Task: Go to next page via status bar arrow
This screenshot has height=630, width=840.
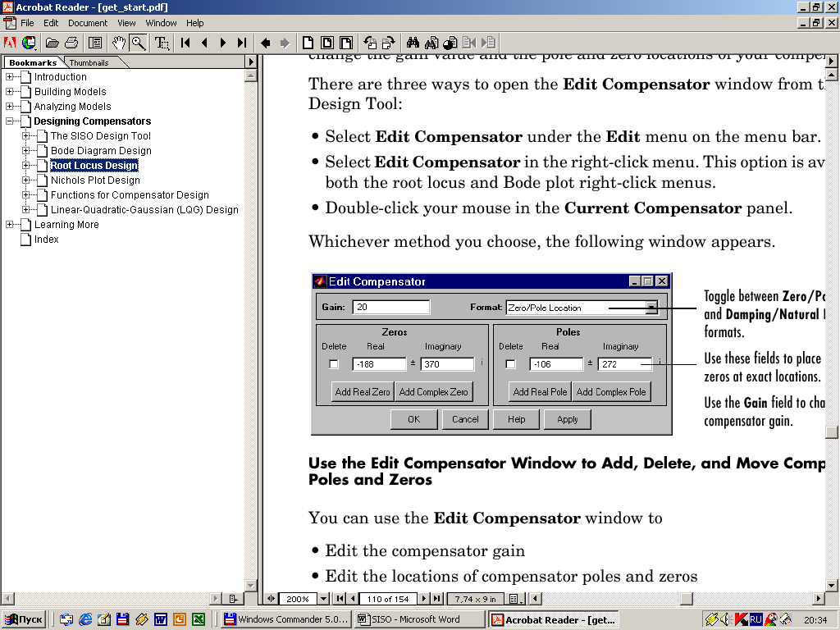Action: (x=424, y=598)
